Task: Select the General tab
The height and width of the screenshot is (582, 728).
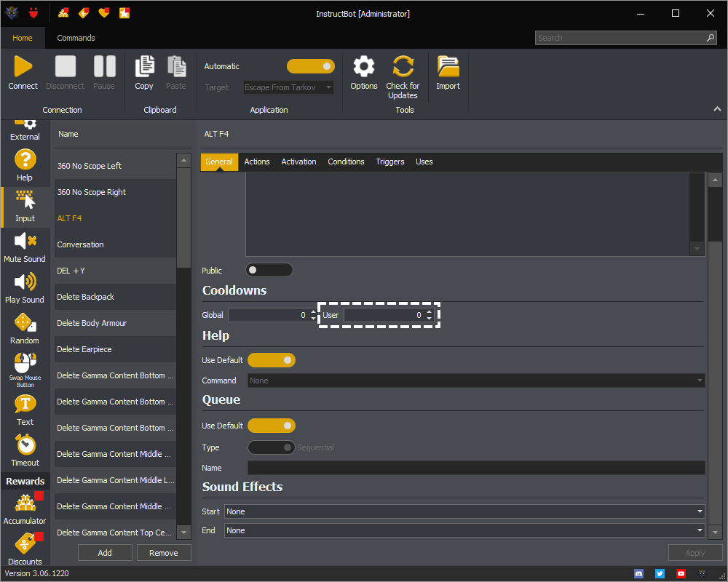Action: (x=219, y=162)
